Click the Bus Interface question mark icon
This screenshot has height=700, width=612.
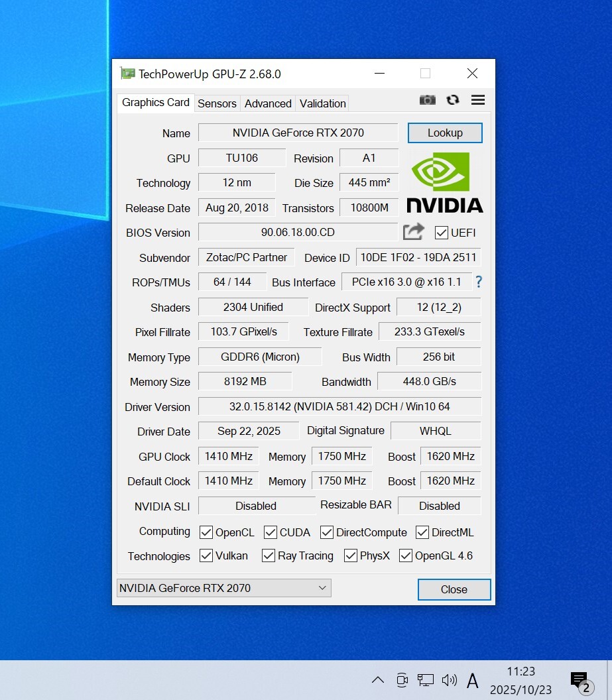click(479, 282)
